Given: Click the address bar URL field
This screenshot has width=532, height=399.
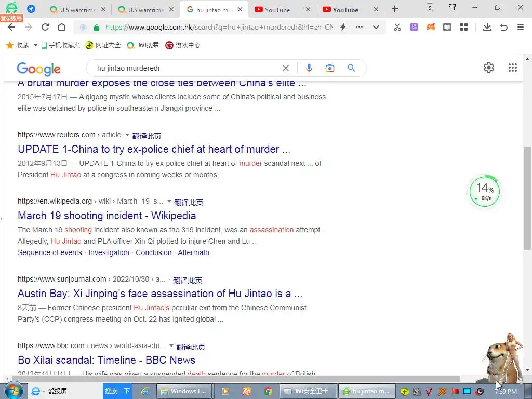Looking at the screenshot, I should click(219, 27).
